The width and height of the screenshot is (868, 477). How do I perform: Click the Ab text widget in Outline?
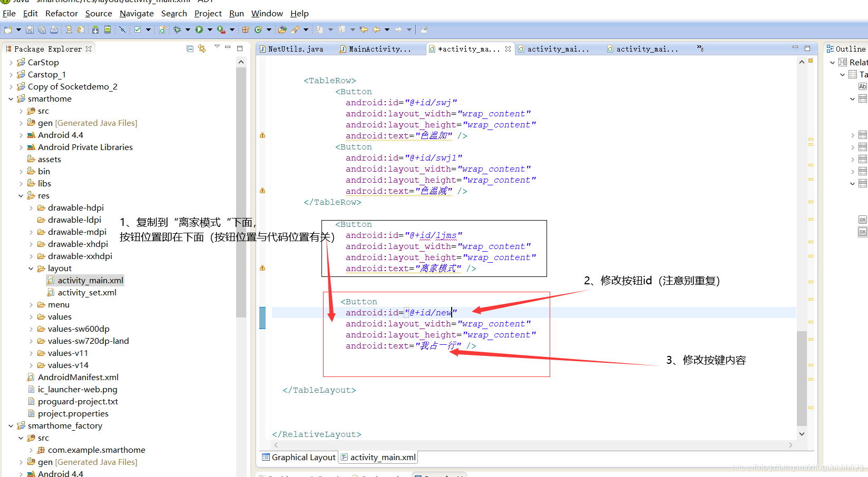click(863, 86)
